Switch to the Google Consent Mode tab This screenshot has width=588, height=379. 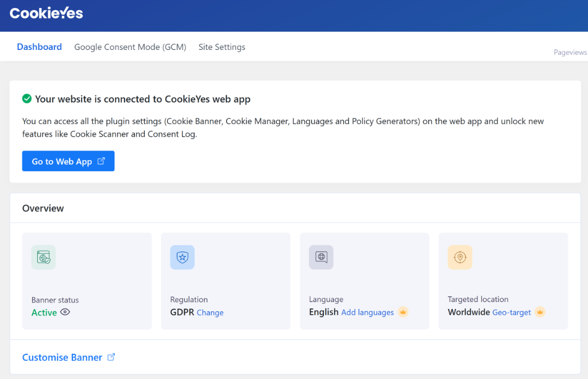tap(130, 47)
